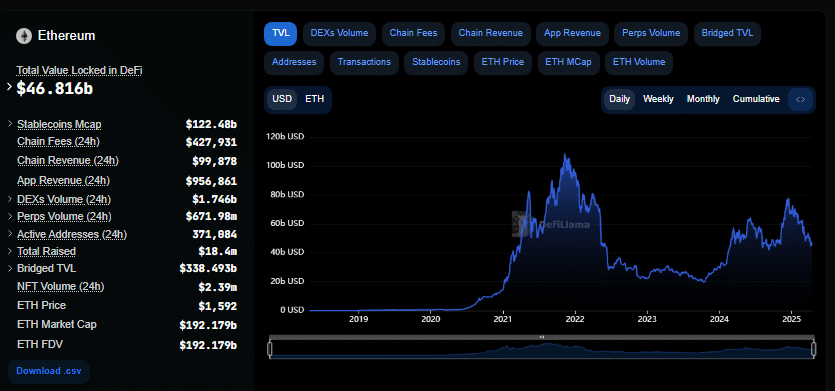Click the $1.746b DEXs volume value
835x391 pixels.
coord(215,199)
